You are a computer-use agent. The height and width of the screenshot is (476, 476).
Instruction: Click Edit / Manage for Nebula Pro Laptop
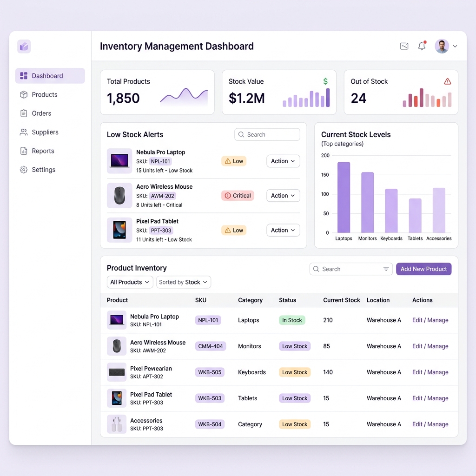pyautogui.click(x=430, y=320)
